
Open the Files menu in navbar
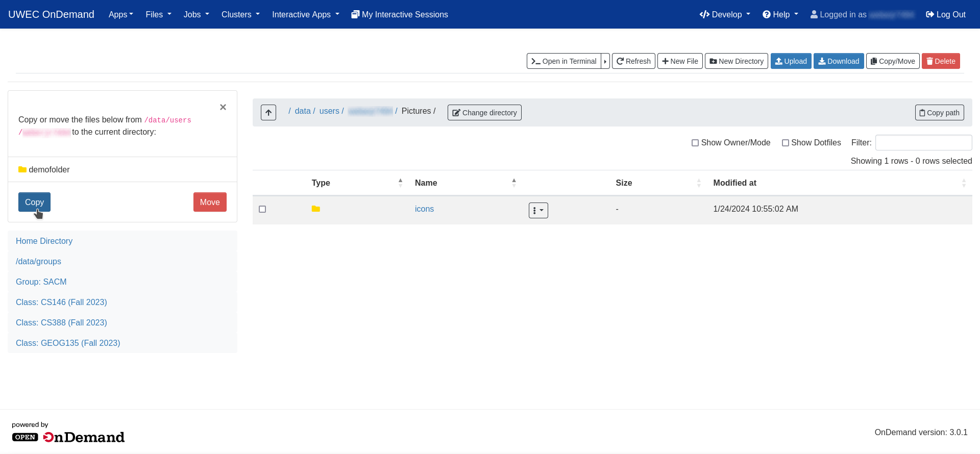158,14
